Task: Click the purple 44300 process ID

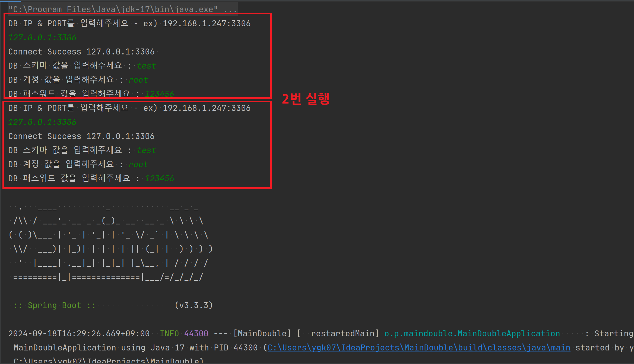Action: [196, 334]
